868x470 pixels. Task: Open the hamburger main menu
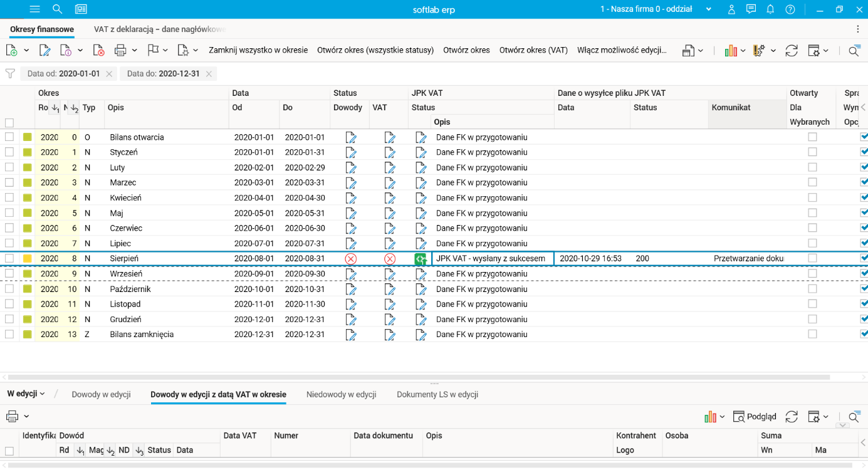point(35,9)
